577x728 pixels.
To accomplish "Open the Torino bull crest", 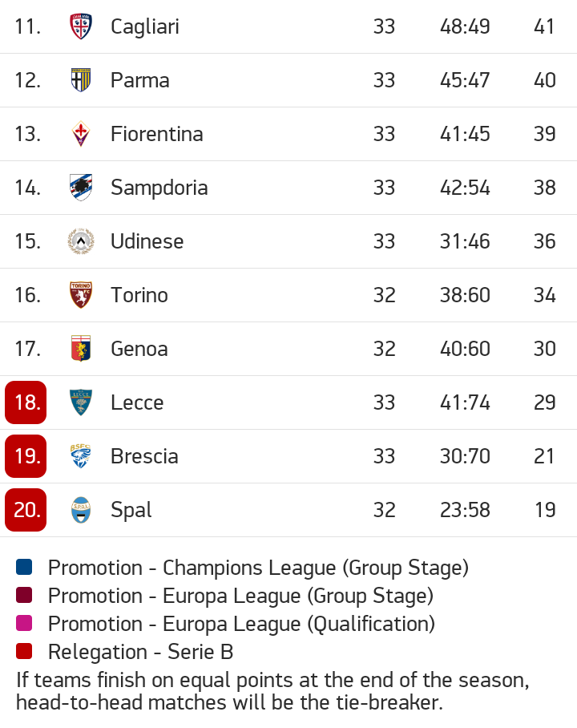I will pyautogui.click(x=81, y=295).
